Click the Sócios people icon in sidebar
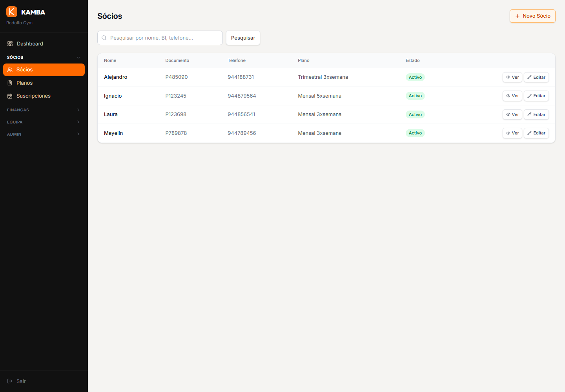The height and width of the screenshot is (392, 565). [x=10, y=70]
